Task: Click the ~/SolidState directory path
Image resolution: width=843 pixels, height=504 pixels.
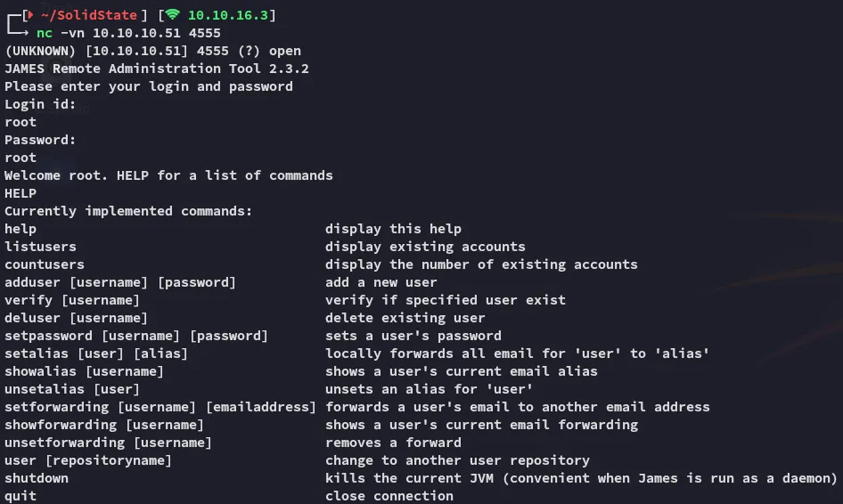Action: click(89, 15)
